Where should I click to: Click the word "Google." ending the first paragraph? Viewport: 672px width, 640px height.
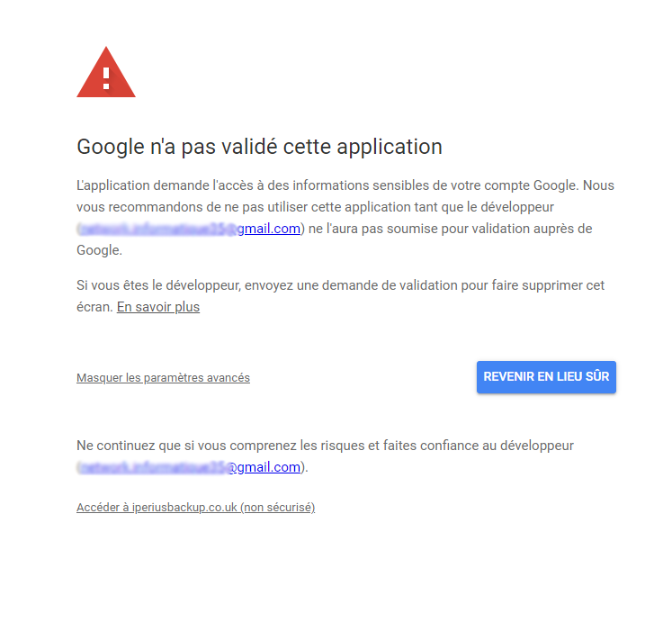[100, 250]
